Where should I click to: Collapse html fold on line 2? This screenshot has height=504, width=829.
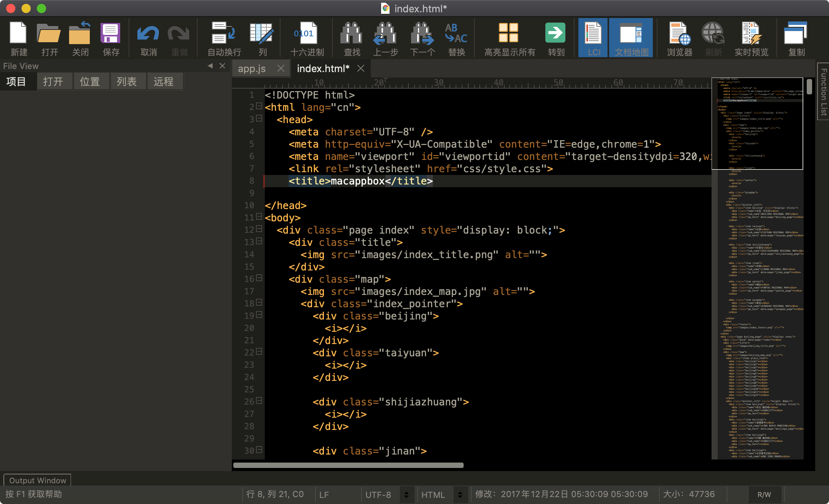(259, 106)
